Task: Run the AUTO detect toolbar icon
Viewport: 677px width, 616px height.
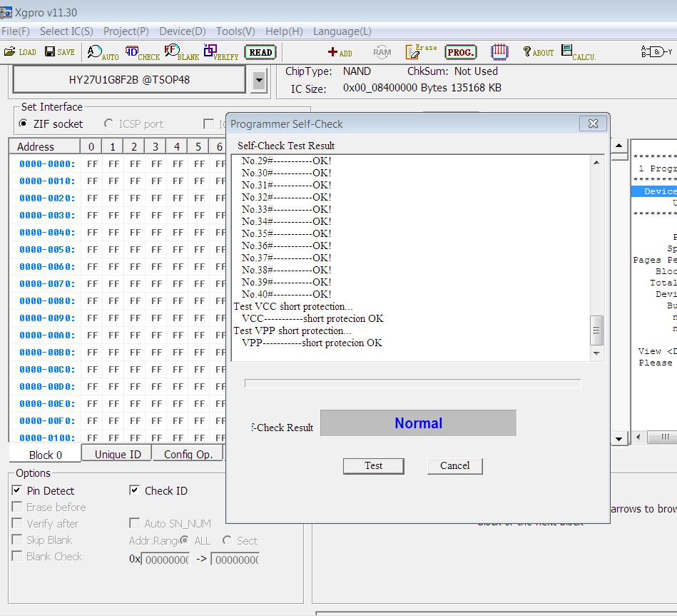Action: pyautogui.click(x=103, y=52)
